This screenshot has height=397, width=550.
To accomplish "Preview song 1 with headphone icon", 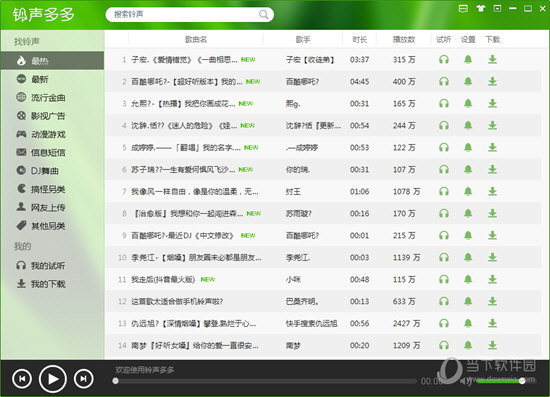I will click(444, 60).
